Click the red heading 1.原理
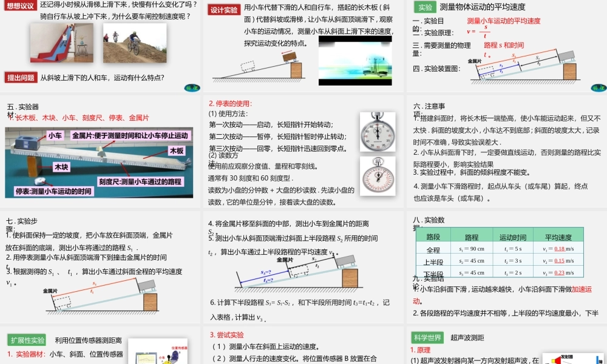The width and height of the screenshot is (607, 364). tap(421, 349)
